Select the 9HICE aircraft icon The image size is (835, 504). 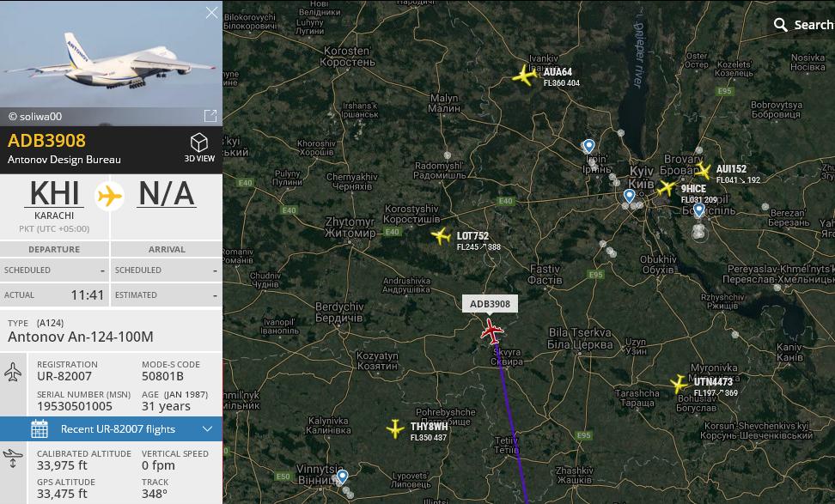coord(666,188)
